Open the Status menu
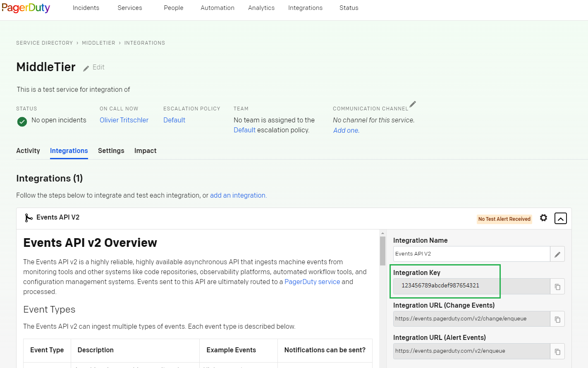The height and width of the screenshot is (368, 588). [x=349, y=8]
